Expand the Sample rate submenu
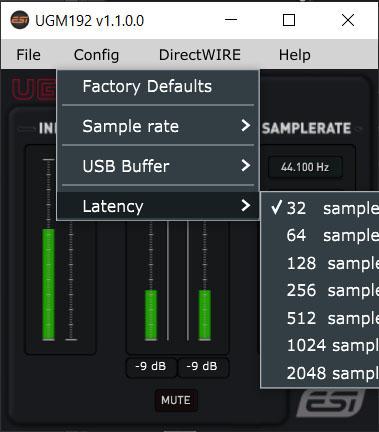379x432 pixels. 158,126
